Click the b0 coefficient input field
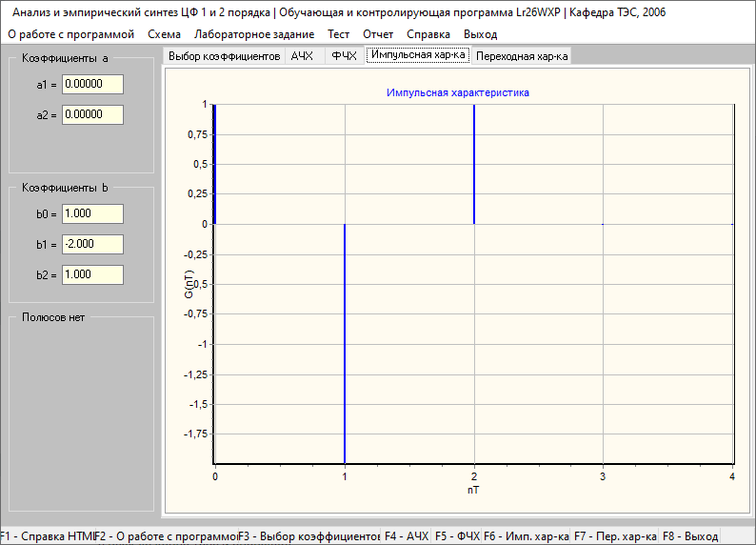This screenshot has height=545, width=756. point(92,213)
